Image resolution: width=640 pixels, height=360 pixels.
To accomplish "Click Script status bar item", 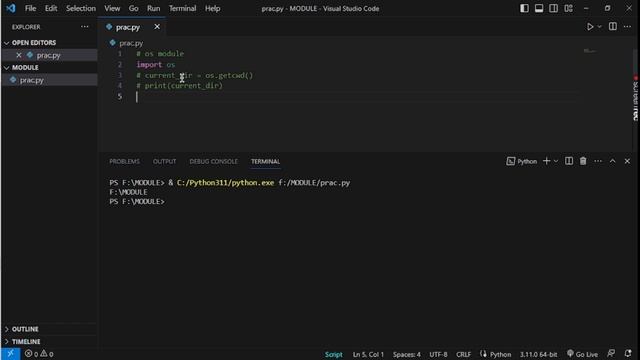I will pyautogui.click(x=333, y=354).
